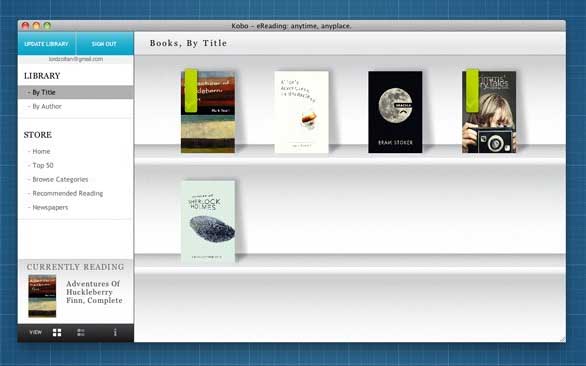Image resolution: width=586 pixels, height=366 pixels.
Task: Switch to list view icon
Action: click(x=81, y=332)
